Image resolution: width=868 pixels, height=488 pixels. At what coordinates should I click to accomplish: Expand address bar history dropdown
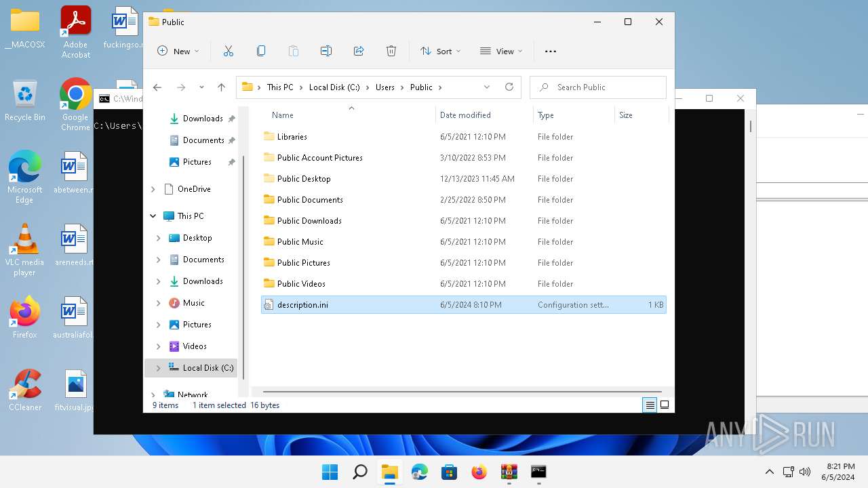[x=487, y=87]
